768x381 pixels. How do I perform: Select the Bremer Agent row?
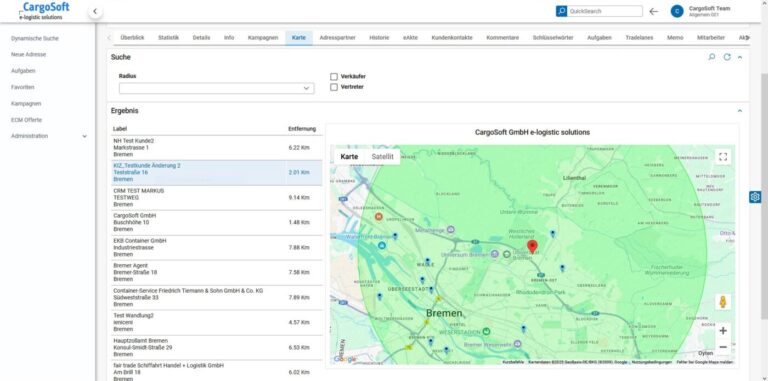click(x=217, y=272)
